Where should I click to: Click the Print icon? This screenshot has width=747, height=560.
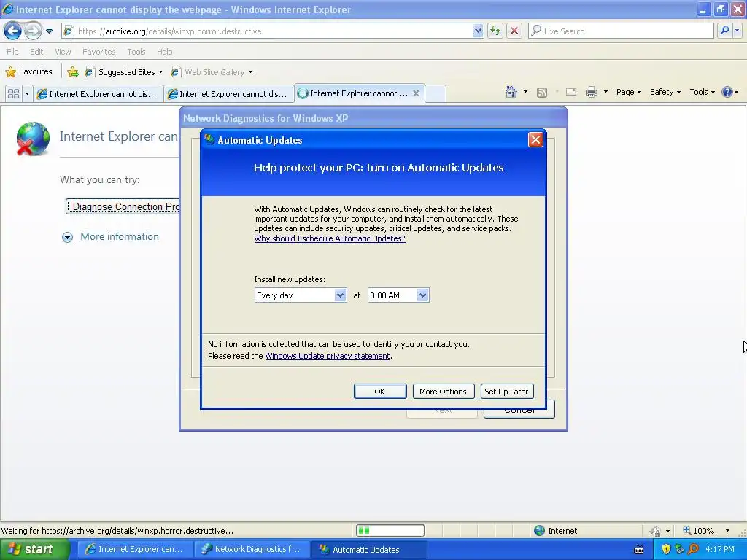(x=591, y=92)
